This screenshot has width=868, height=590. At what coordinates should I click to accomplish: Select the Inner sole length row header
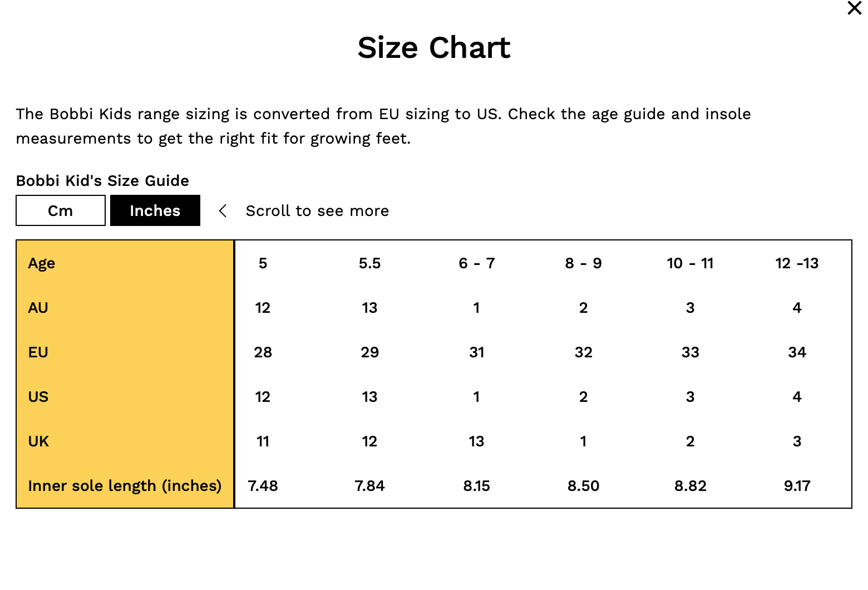click(x=125, y=486)
